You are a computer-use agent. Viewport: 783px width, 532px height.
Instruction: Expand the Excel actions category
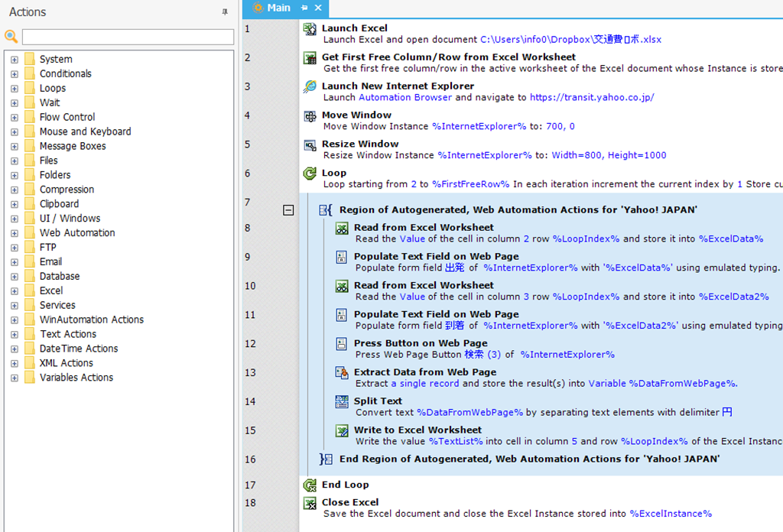[x=15, y=291]
